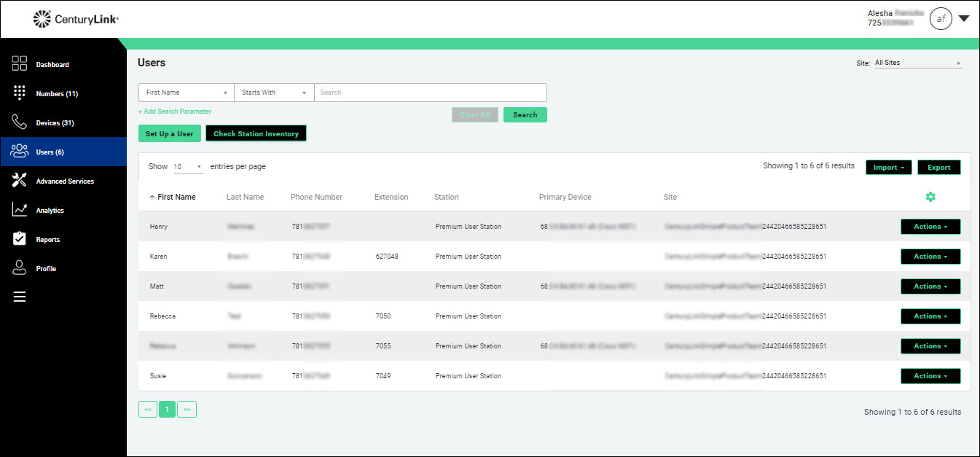Click the Profile person icon
This screenshot has height=457, width=980.
(20, 268)
